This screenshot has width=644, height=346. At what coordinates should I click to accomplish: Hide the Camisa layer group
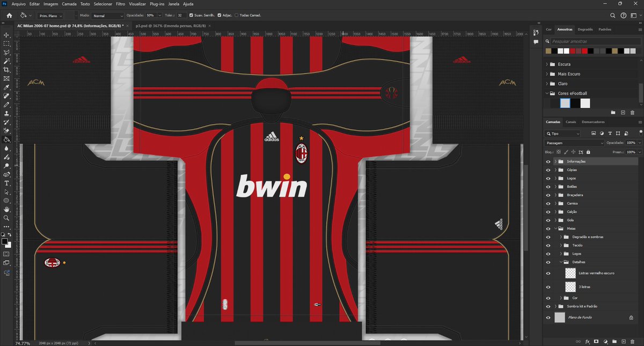coord(548,203)
